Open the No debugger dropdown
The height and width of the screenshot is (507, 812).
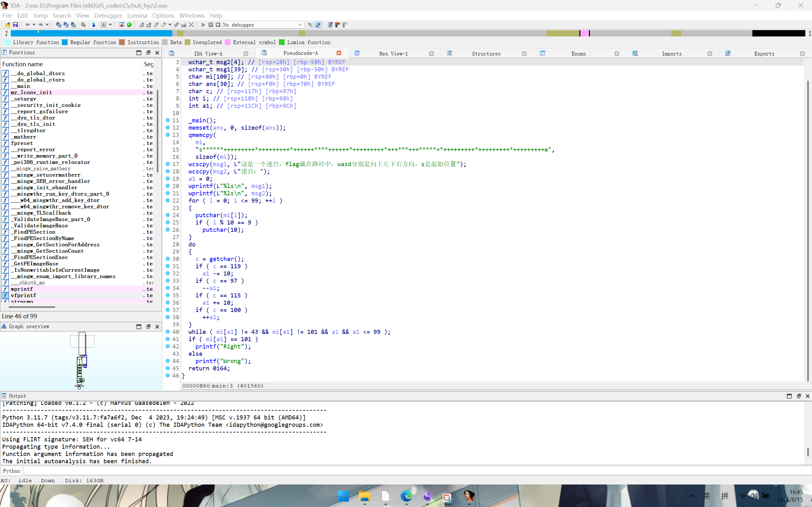[300, 25]
